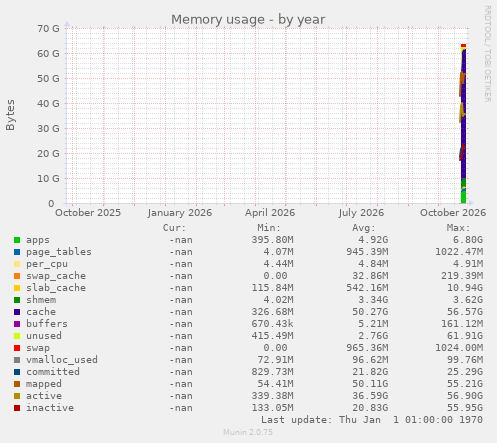Click the per_cpu pale yellow swatch
This screenshot has width=497, height=443.
coord(17,264)
